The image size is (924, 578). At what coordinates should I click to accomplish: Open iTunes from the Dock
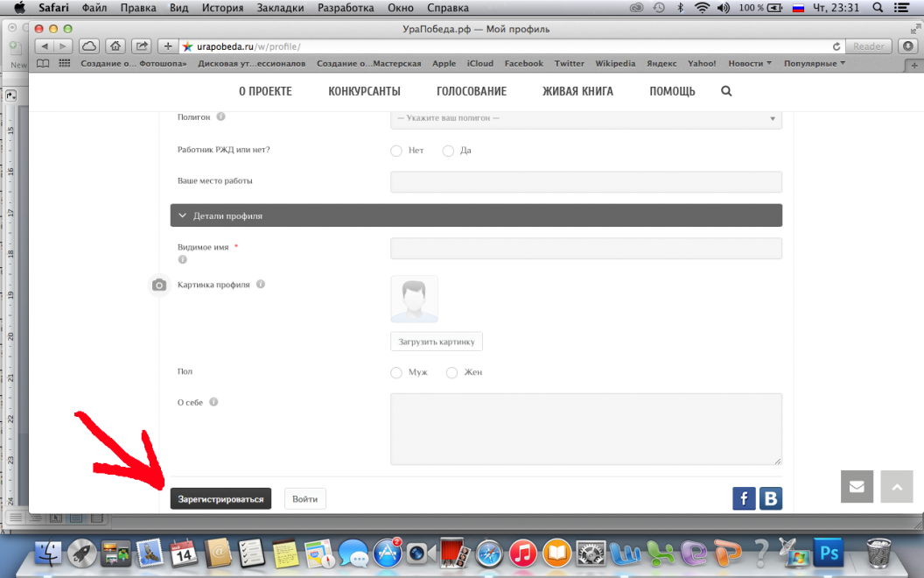(x=522, y=553)
